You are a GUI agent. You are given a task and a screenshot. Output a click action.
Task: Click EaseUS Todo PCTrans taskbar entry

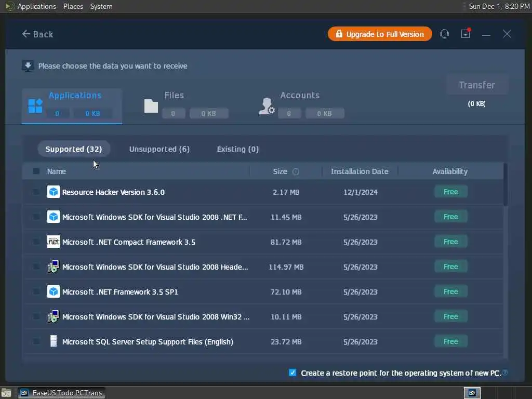[x=61, y=393]
